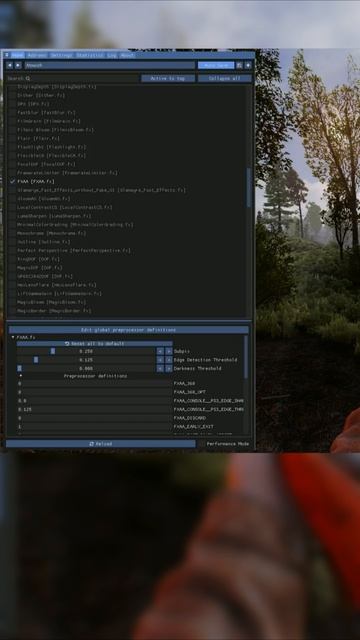Image resolution: width=360 pixels, height=640 pixels.
Task: Increase Darkness Threshold with right arrow
Action: point(169,369)
